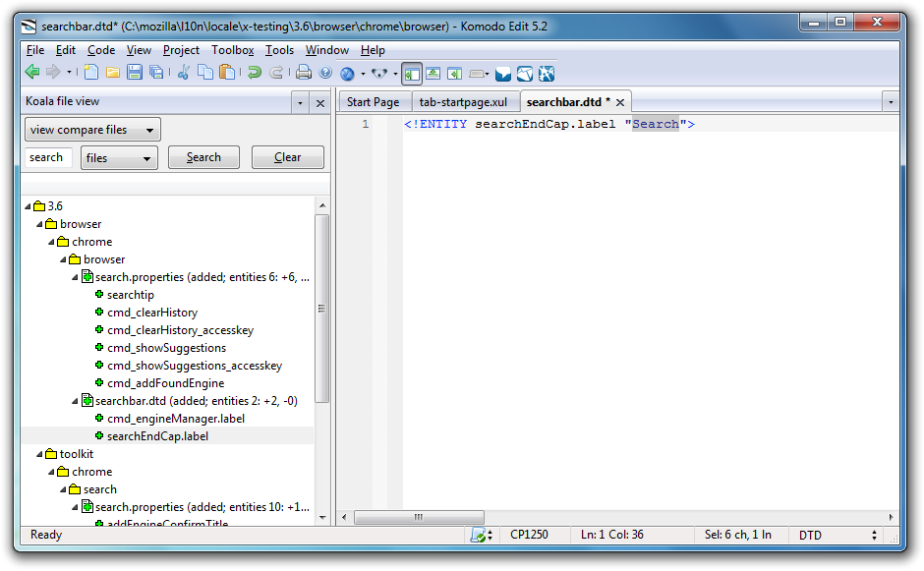Click the status bar check icon
Image resolution: width=924 pixels, height=571 pixels.
coord(478,535)
